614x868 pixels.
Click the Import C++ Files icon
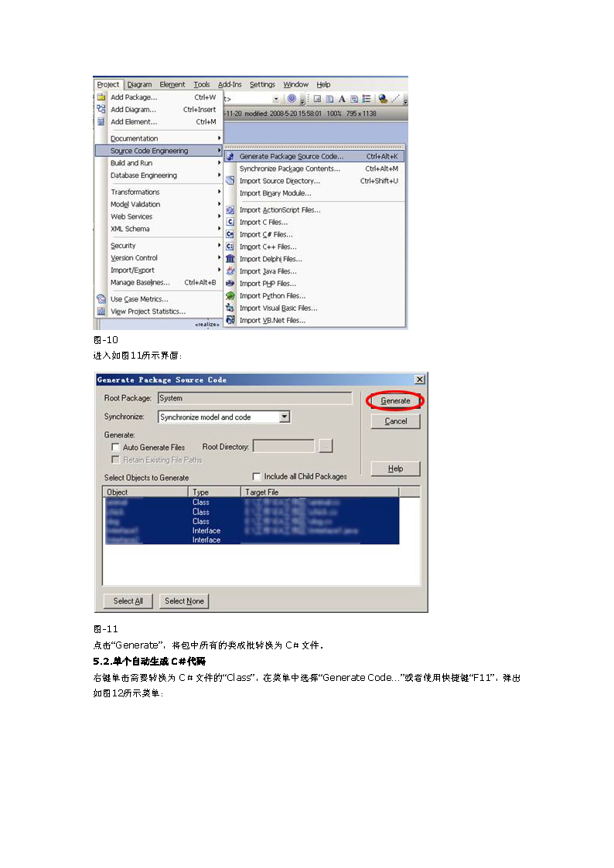230,247
